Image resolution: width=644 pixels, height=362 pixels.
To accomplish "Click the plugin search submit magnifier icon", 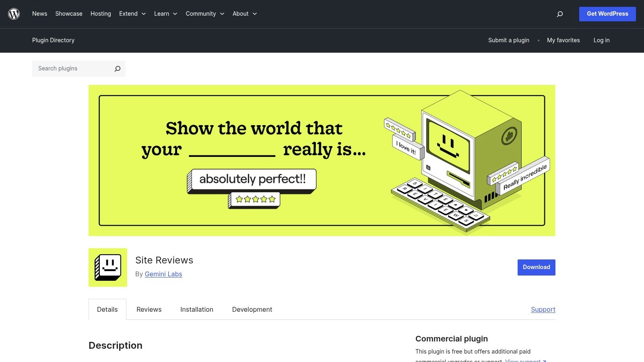I will pyautogui.click(x=117, y=69).
